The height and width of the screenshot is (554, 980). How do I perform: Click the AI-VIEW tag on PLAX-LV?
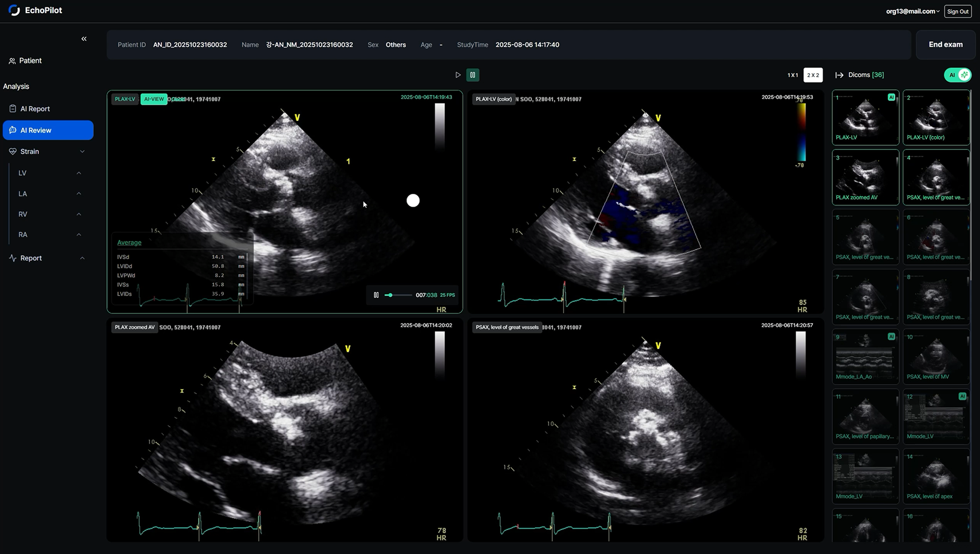point(154,99)
